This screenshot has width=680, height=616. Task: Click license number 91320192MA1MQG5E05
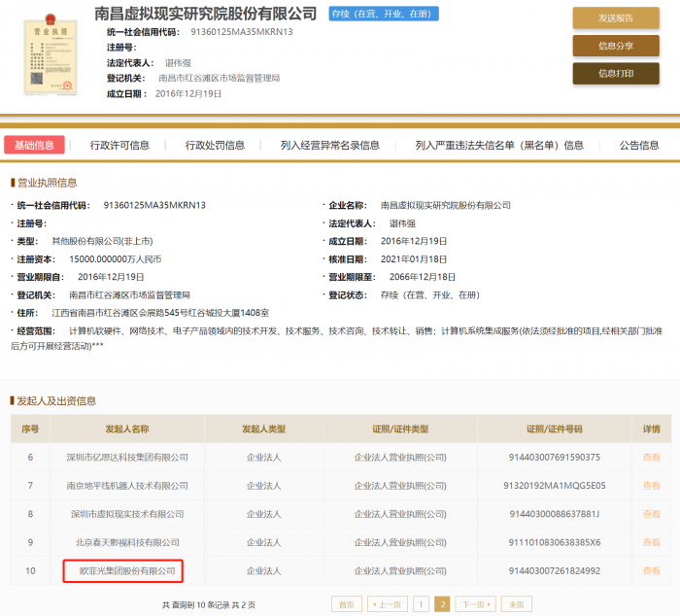tap(555, 486)
